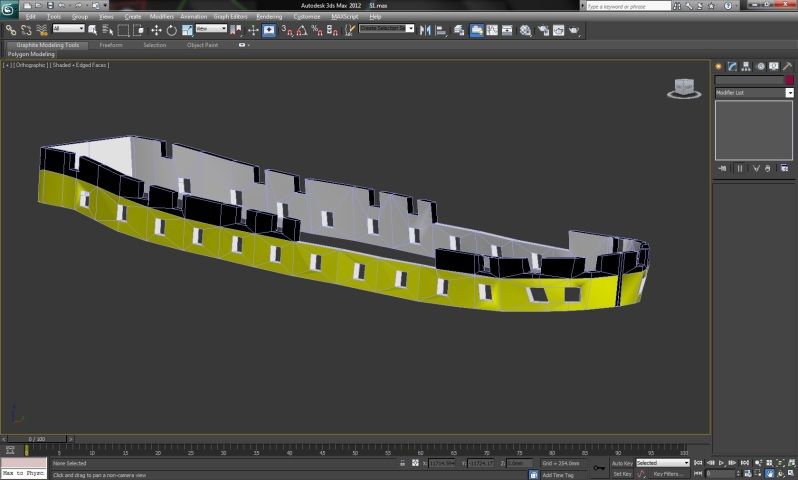The width and height of the screenshot is (798, 480).
Task: Click the Align tool icon
Action: tap(441, 31)
